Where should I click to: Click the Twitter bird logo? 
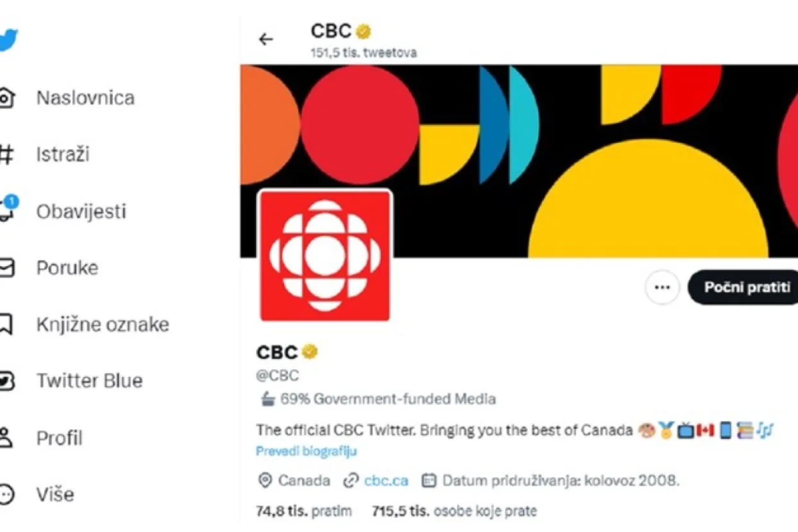click(8, 40)
